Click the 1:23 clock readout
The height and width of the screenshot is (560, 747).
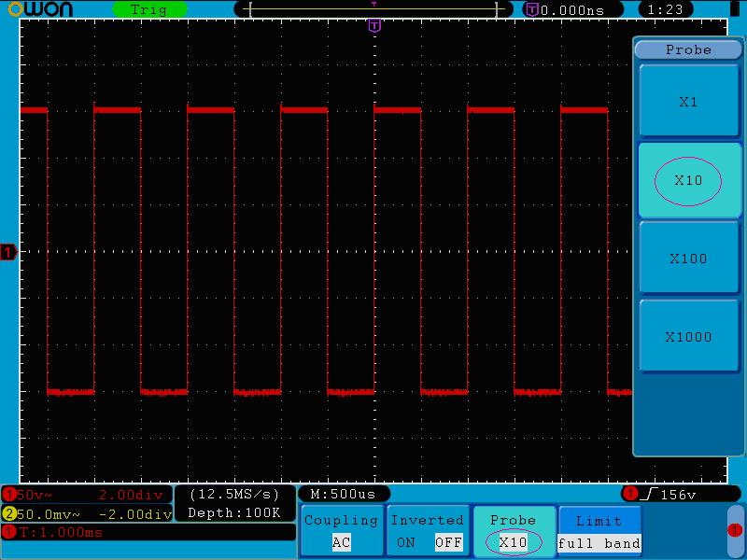[x=665, y=9]
